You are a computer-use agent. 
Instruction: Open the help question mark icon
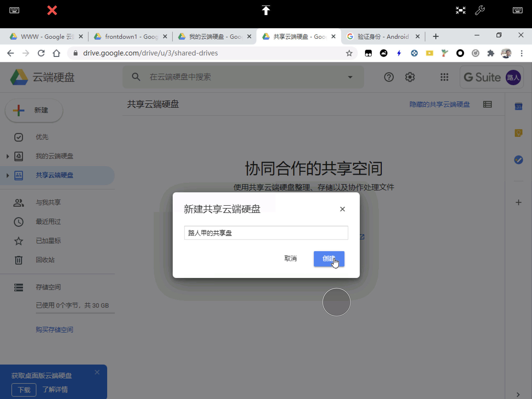(x=388, y=77)
